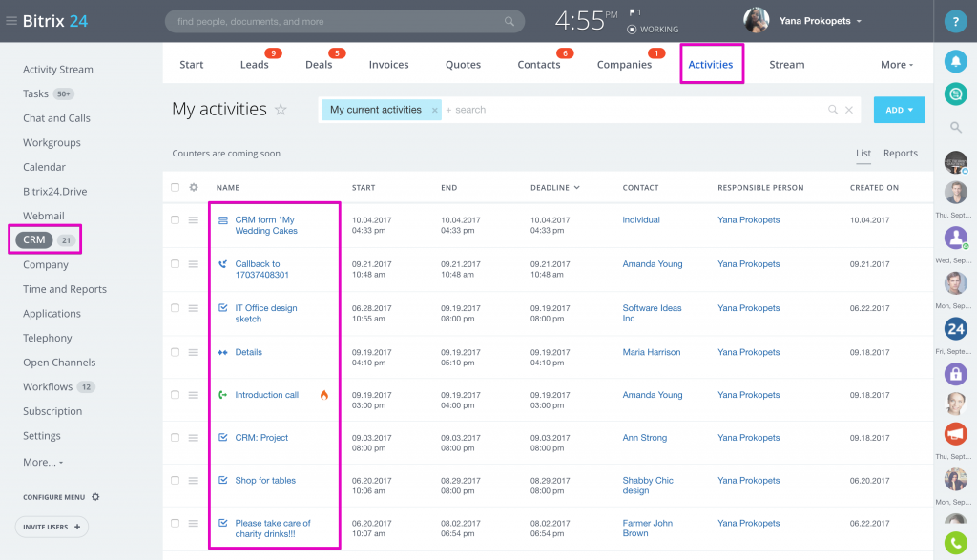This screenshot has height=560, width=977.
Task: Expand the More dropdown in CRM tabs
Action: coord(897,64)
